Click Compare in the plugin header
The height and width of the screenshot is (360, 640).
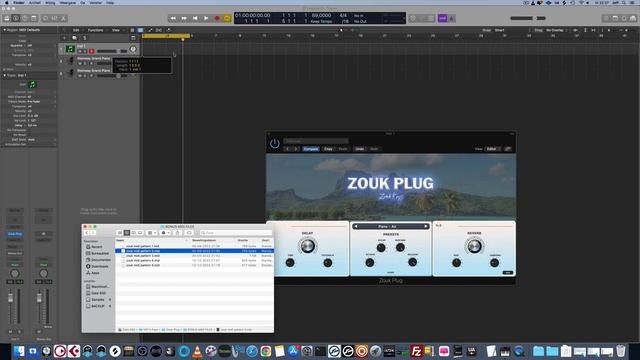[311, 149]
